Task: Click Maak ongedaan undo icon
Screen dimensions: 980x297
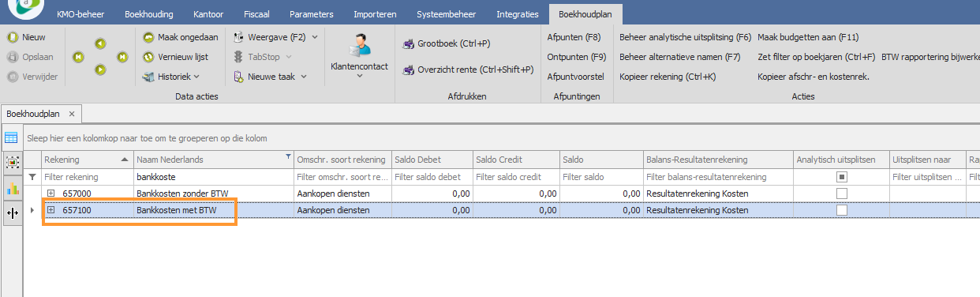Action: point(149,37)
